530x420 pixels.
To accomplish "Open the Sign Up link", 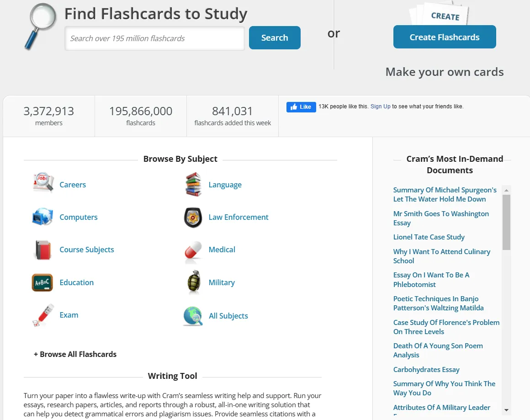I will tap(380, 106).
